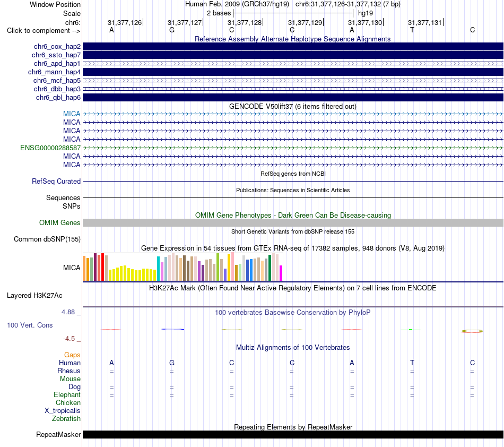Select the Dog species label
This screenshot has width=504, height=447.
(74, 387)
